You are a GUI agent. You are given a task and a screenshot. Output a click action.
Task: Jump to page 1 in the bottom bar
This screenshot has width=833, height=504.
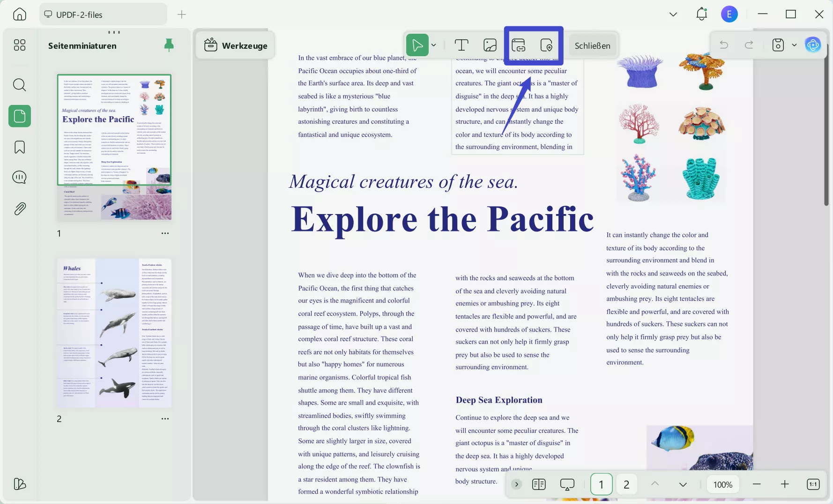(601, 484)
